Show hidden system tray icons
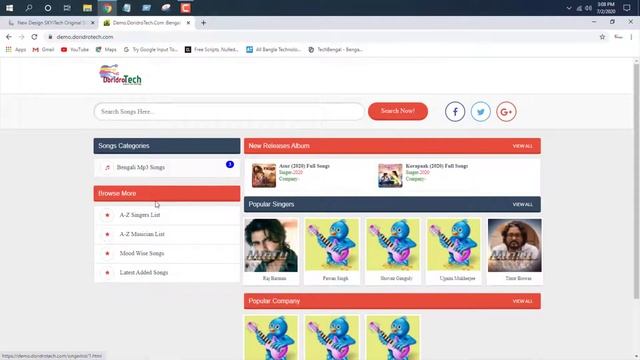Image resolution: width=640 pixels, height=360 pixels. (x=569, y=8)
